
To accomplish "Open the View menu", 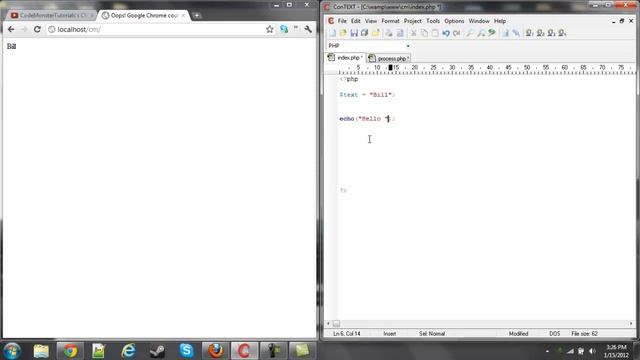I will (371, 21).
